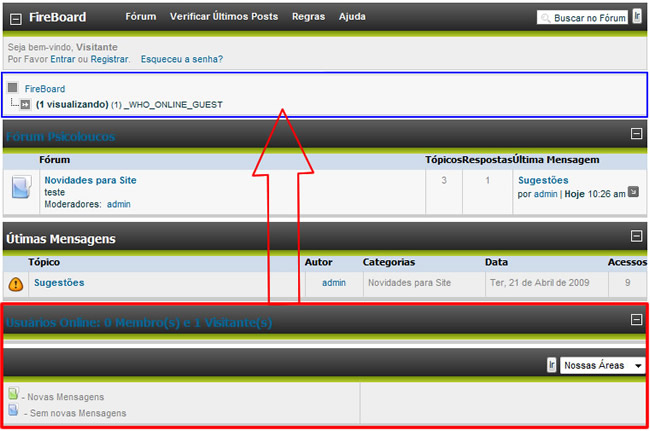The image size is (650, 431).
Task: Open Verificar Últimos Posts menu
Action: pos(226,17)
